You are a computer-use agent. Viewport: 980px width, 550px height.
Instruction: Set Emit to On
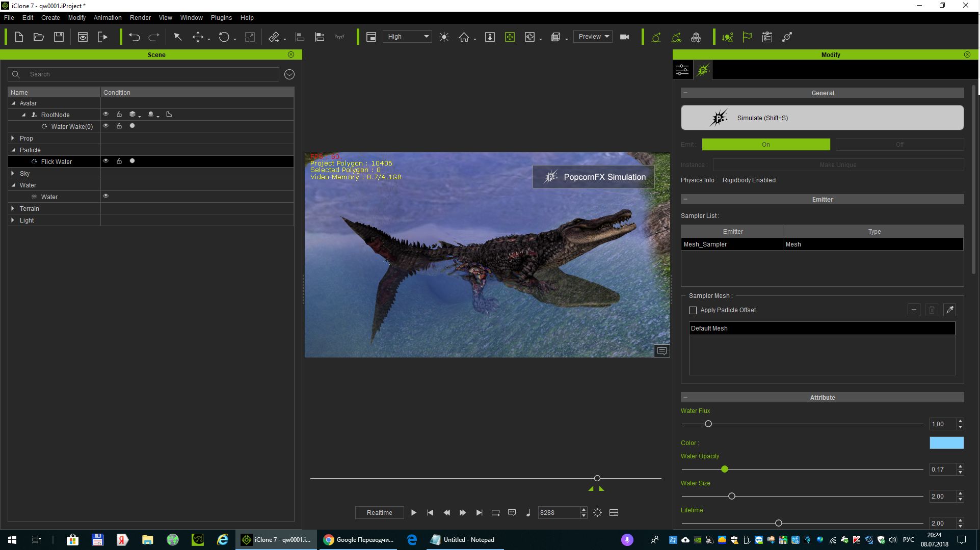click(x=766, y=145)
